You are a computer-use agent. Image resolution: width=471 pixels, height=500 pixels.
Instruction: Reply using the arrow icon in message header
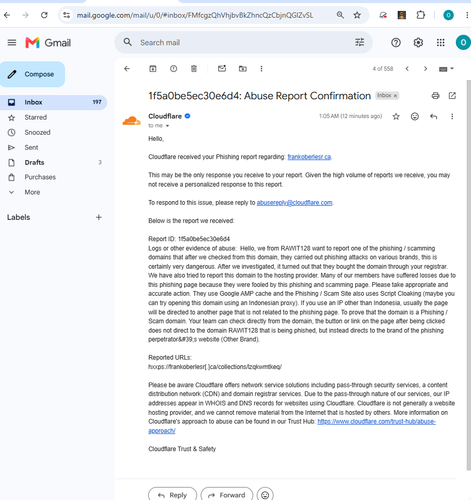click(433, 116)
